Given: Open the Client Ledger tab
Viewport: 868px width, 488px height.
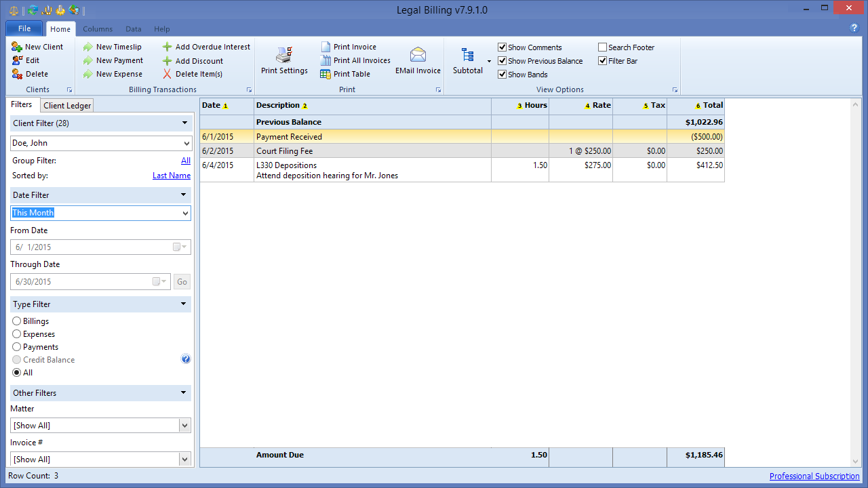Looking at the screenshot, I should [67, 106].
